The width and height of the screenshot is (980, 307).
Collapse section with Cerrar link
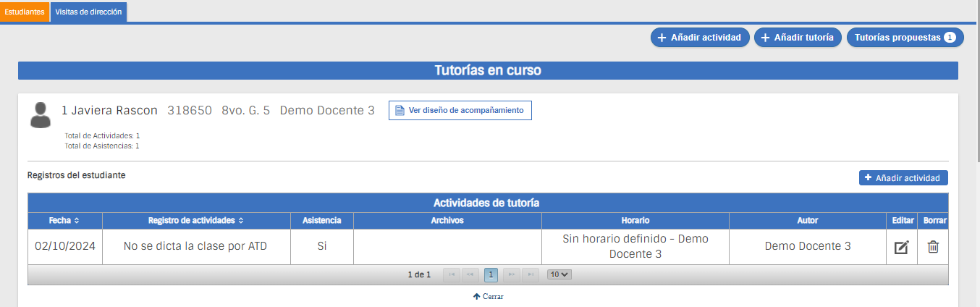pyautogui.click(x=488, y=296)
